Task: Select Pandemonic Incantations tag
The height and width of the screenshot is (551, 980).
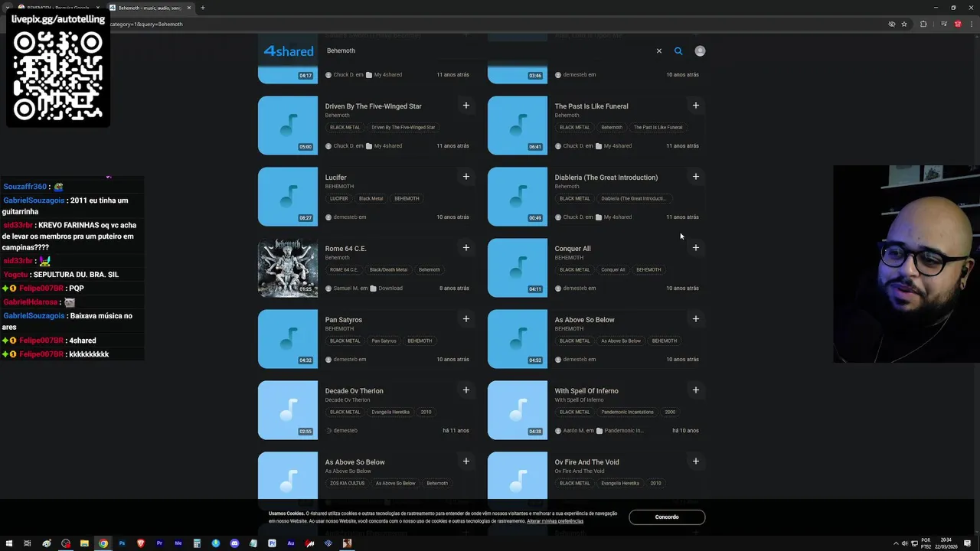Action: 627,412
